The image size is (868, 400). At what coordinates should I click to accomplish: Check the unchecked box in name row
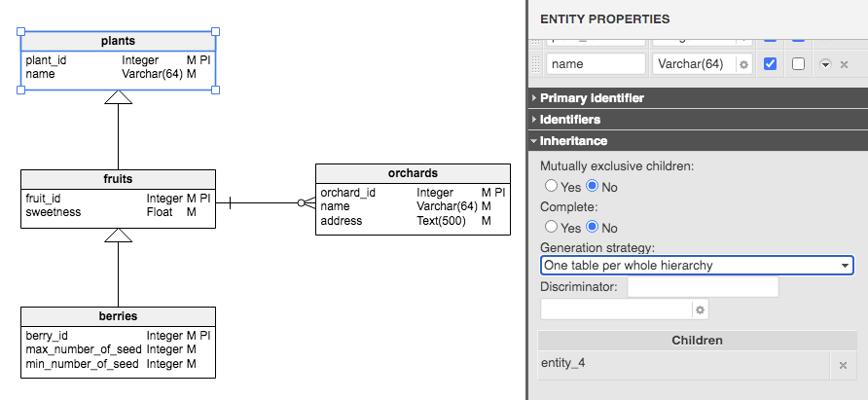(x=798, y=64)
